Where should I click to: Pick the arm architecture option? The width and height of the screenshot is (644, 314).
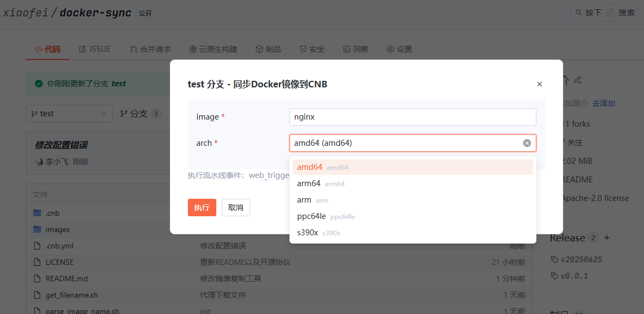click(x=413, y=200)
